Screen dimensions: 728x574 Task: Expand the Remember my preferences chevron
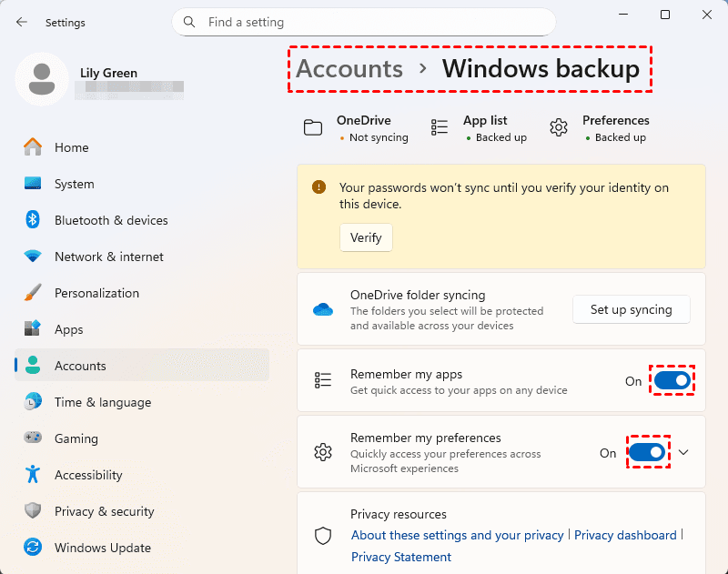[684, 453]
